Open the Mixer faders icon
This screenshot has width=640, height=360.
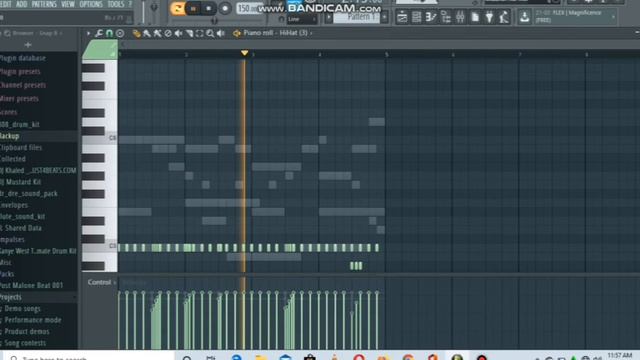click(460, 17)
